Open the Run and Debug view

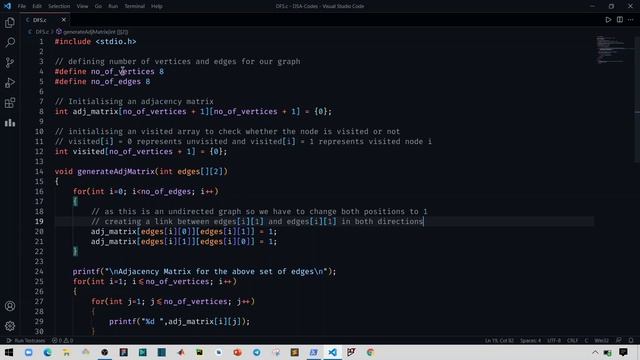point(10,82)
